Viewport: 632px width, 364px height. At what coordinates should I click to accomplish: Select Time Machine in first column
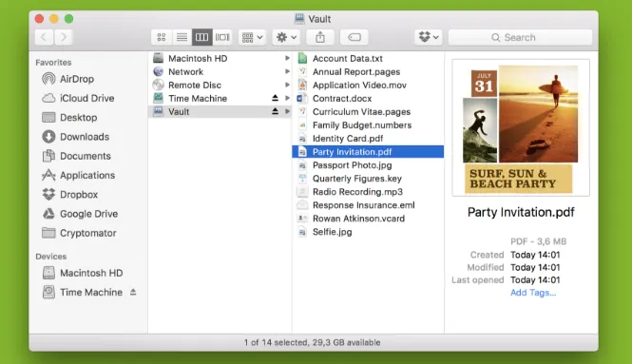220,98
